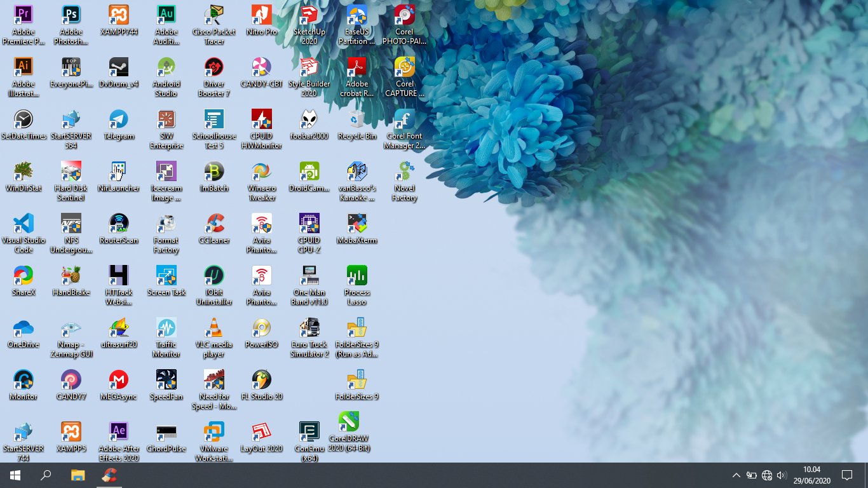Select Icecream Image icon
The height and width of the screenshot is (488, 868).
(166, 180)
